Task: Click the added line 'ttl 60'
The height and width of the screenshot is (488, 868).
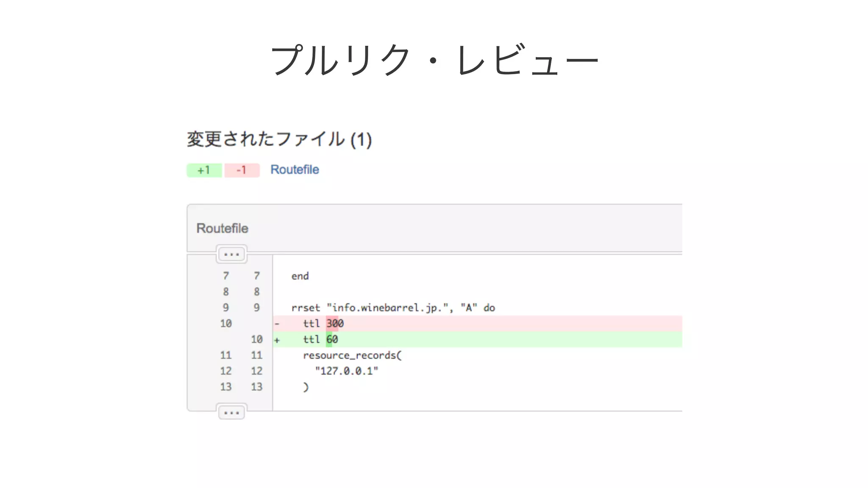Action: pos(312,339)
